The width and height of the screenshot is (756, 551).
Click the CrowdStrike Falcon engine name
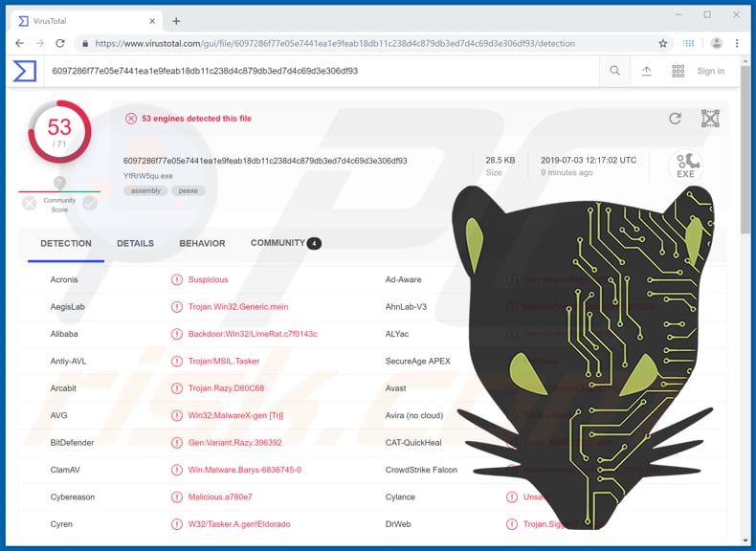tap(421, 470)
